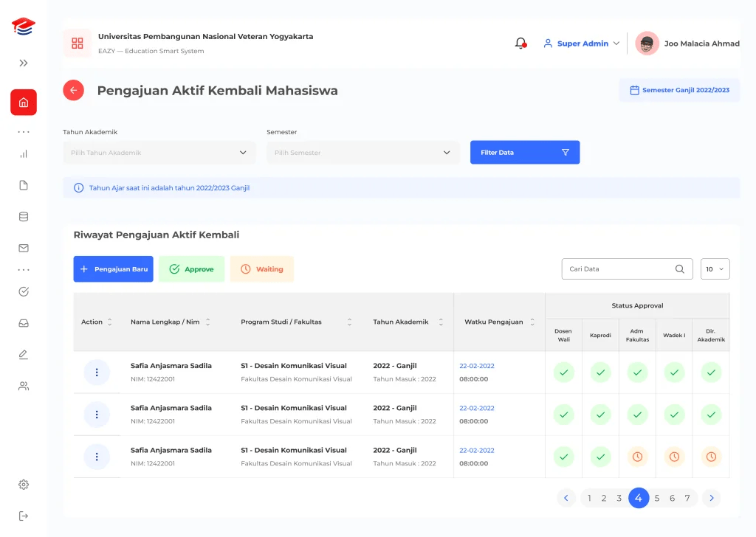The width and height of the screenshot is (756, 537).
Task: Open Semester Ganjil 2022/2023 selector
Action: coord(679,90)
